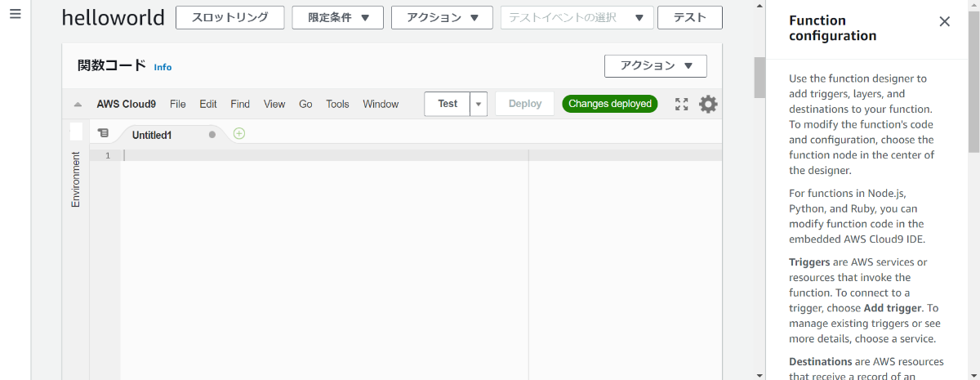The width and height of the screenshot is (980, 380).
Task: Open the テストイベントの選択 dropdown
Action: pos(577,17)
